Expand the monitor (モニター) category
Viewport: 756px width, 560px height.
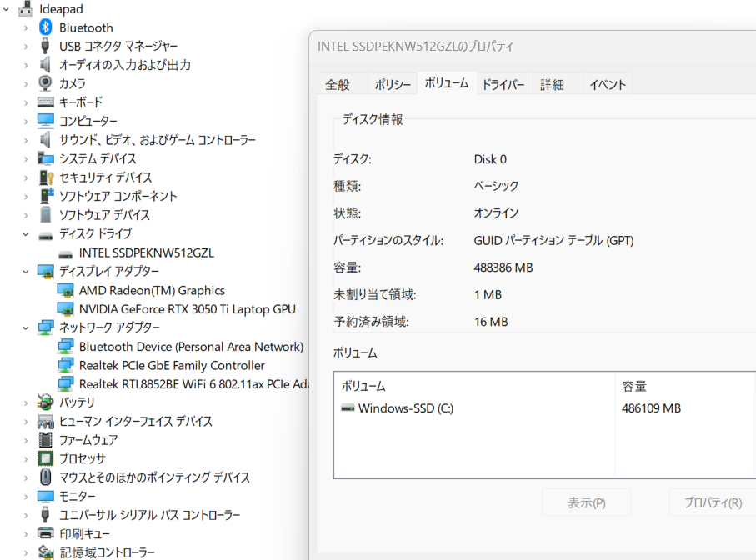pos(26,497)
